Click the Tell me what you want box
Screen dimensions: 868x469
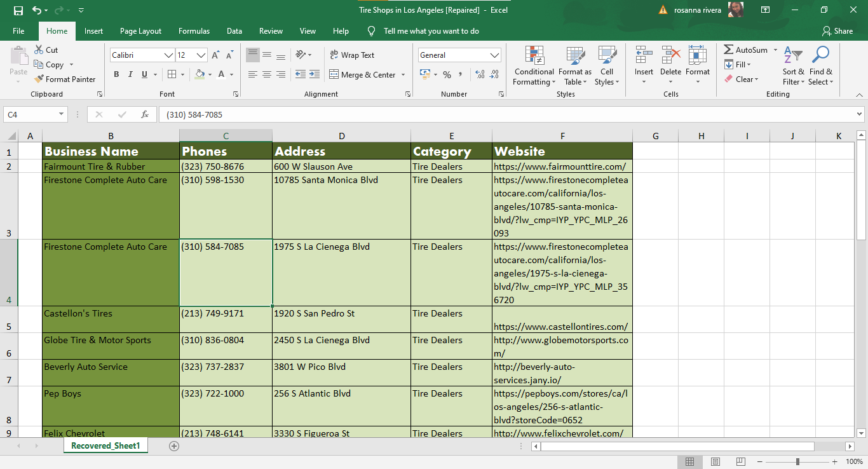click(431, 31)
